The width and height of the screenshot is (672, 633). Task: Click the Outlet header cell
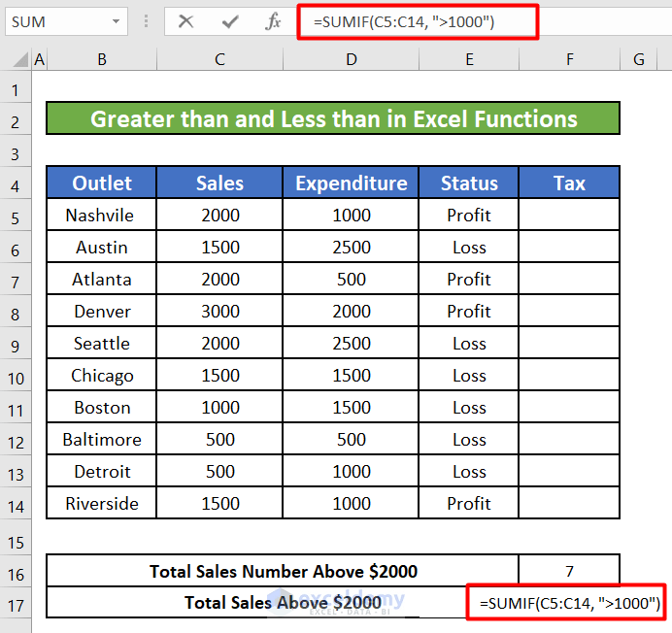102,183
